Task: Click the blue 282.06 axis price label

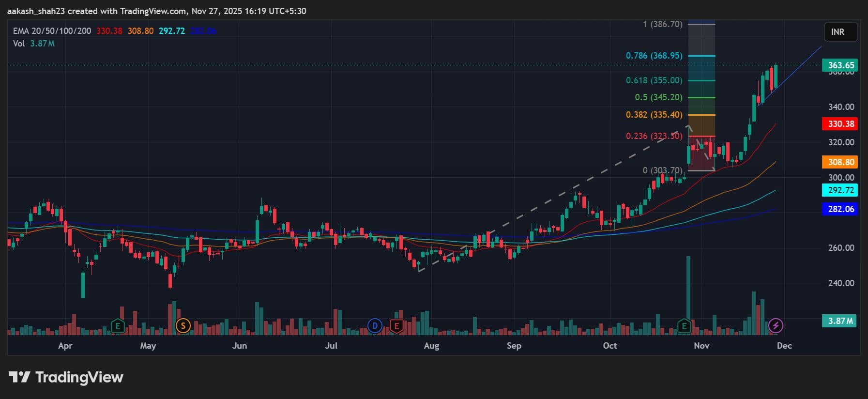Action: 840,209
